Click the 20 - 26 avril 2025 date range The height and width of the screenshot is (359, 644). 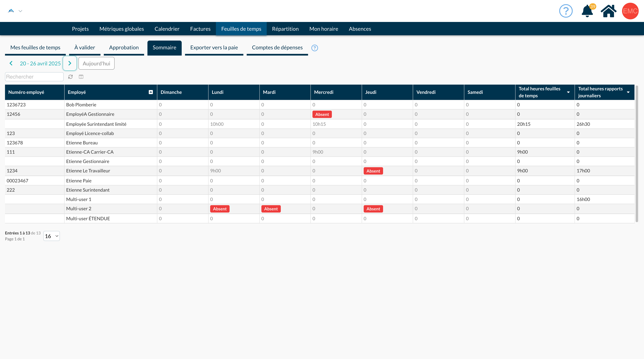pos(40,63)
